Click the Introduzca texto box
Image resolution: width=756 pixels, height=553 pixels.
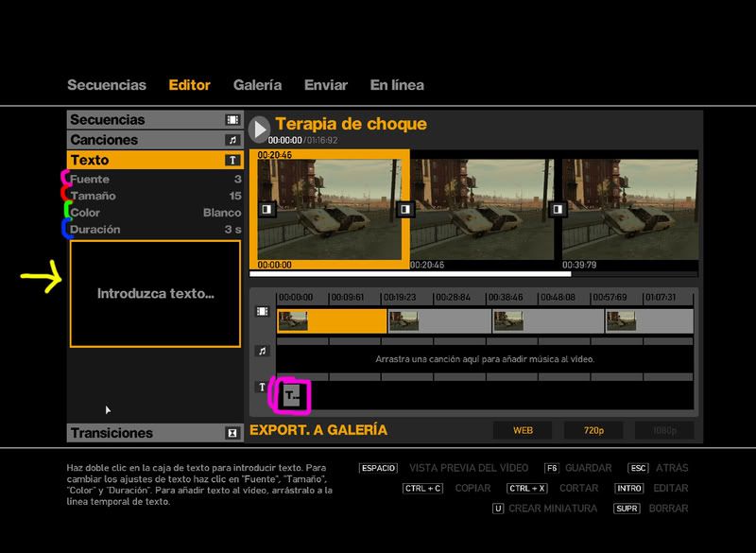pyautogui.click(x=155, y=294)
